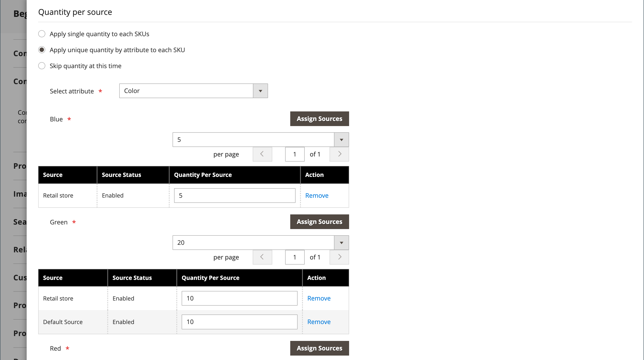The width and height of the screenshot is (644, 360).
Task: Click the Blue attribute label
Action: click(56, 119)
